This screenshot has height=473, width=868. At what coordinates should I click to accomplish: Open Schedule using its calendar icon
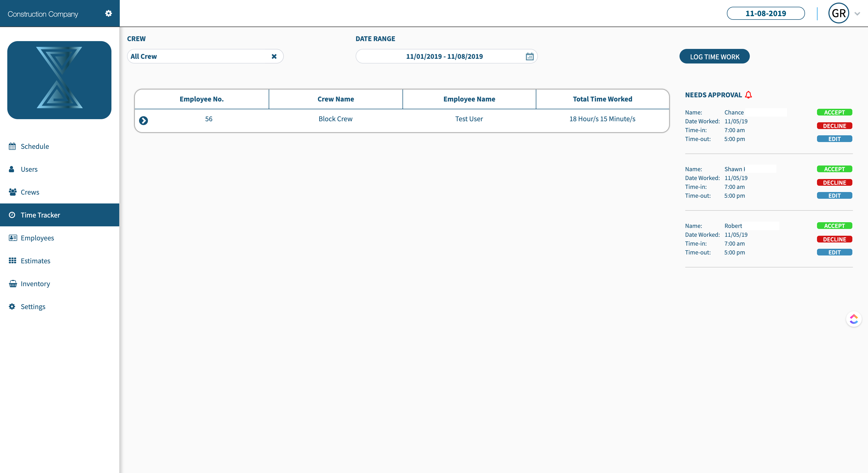coord(12,146)
